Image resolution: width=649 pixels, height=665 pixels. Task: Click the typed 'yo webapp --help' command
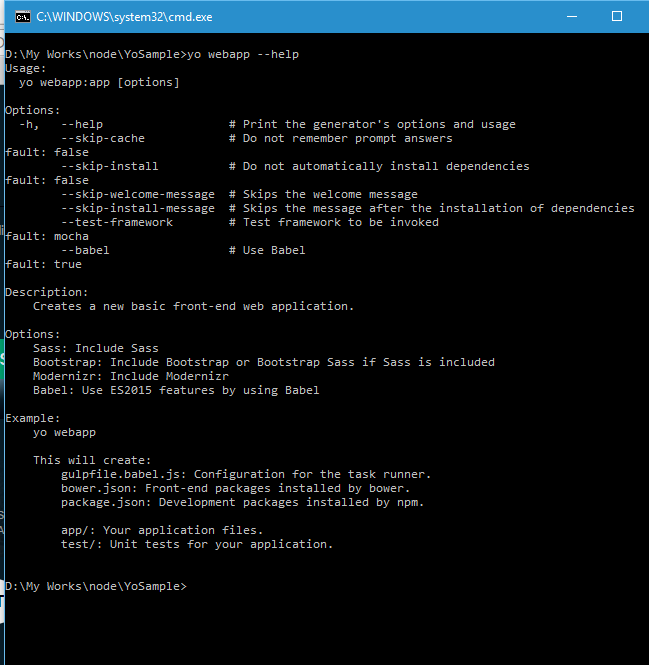point(243,54)
